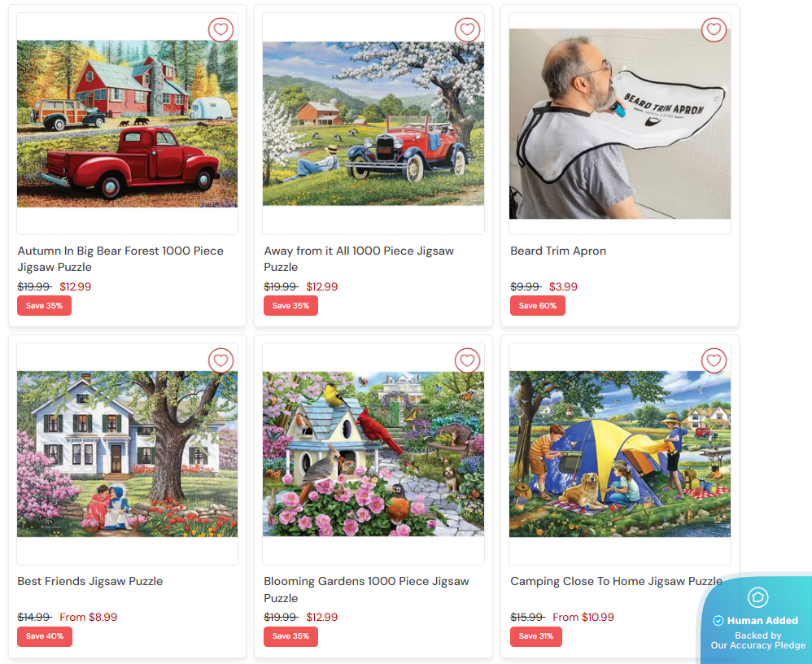Click the Beard Trim Apron title
This screenshot has height=664, width=812.
pyautogui.click(x=558, y=251)
